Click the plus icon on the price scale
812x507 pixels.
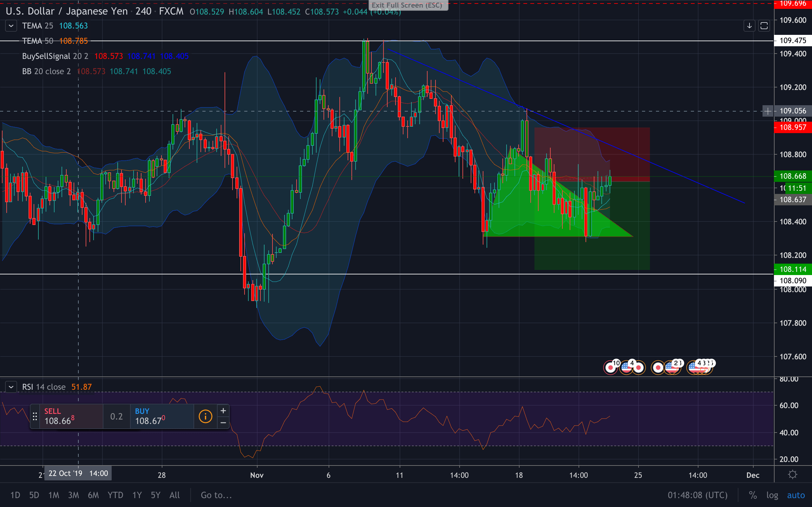[768, 111]
